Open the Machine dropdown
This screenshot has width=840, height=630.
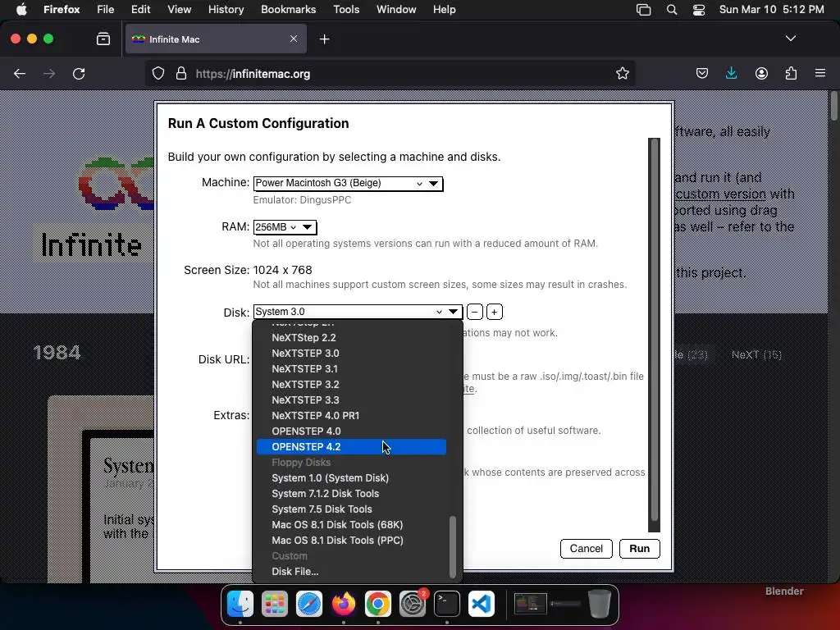[x=348, y=183]
